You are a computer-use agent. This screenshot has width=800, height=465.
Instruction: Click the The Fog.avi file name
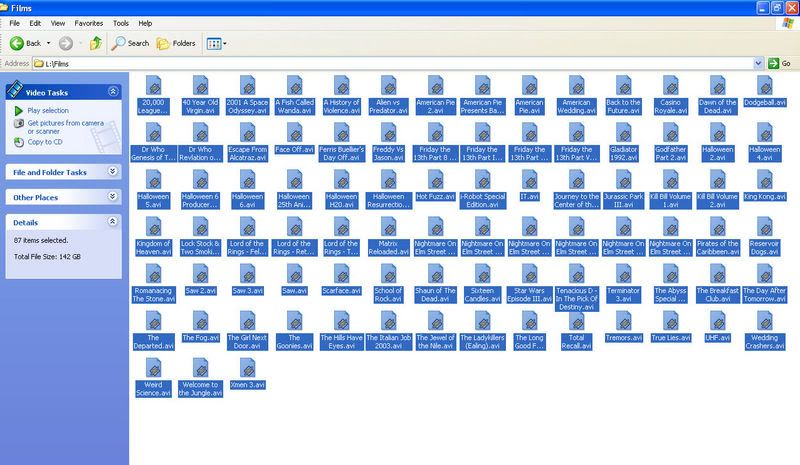[201, 338]
